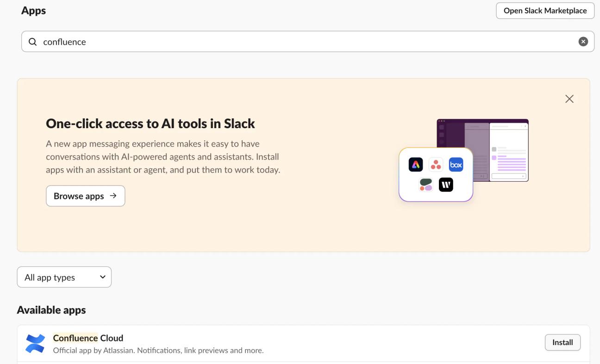Click the black Writer W icon
The image size is (600, 364).
pos(446,185)
